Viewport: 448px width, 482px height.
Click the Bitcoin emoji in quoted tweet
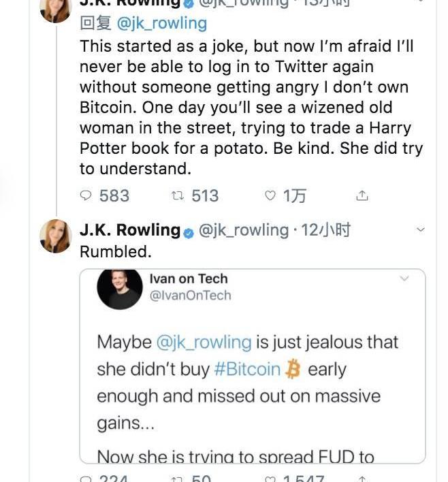[292, 369]
